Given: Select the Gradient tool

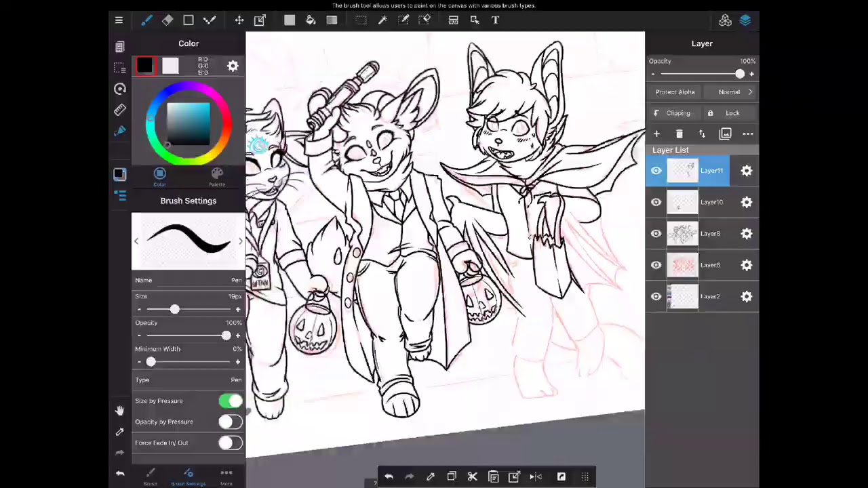Looking at the screenshot, I should tap(332, 20).
